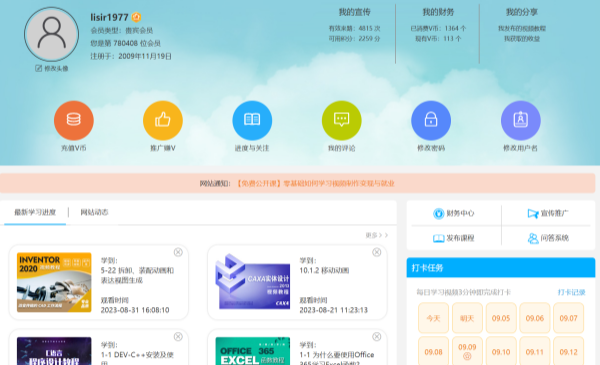The width and height of the screenshot is (600, 365).
Task: Select the 09.08 check-in date
Action: tap(433, 351)
